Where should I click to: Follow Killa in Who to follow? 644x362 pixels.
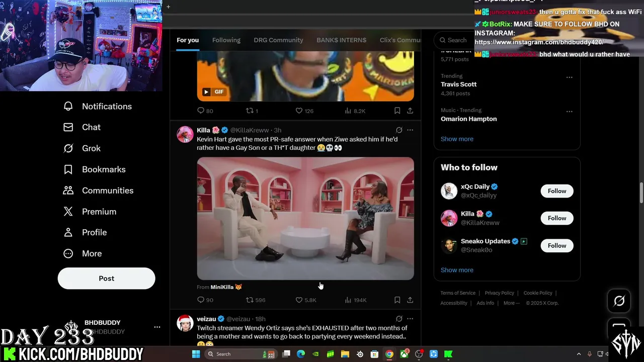[x=557, y=218]
